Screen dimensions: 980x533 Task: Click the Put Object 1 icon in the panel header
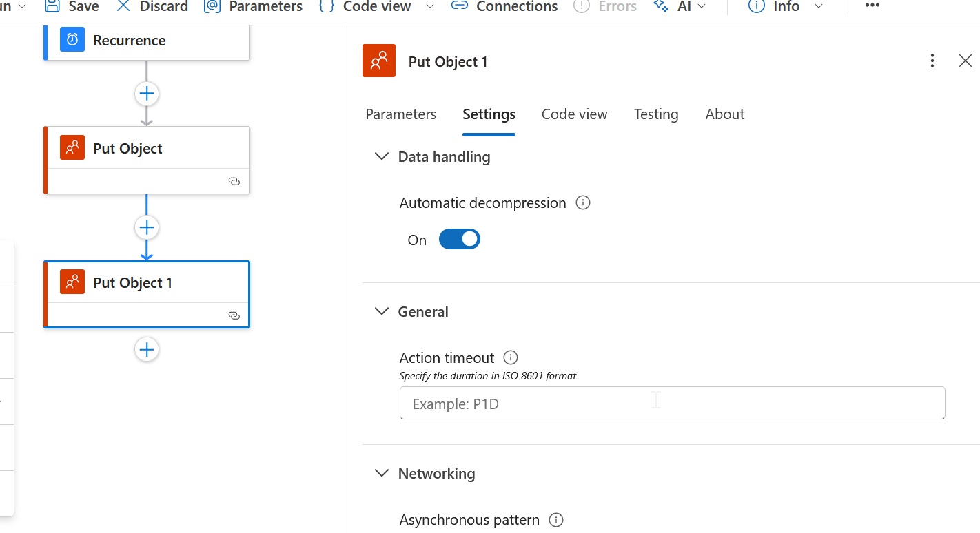point(378,61)
